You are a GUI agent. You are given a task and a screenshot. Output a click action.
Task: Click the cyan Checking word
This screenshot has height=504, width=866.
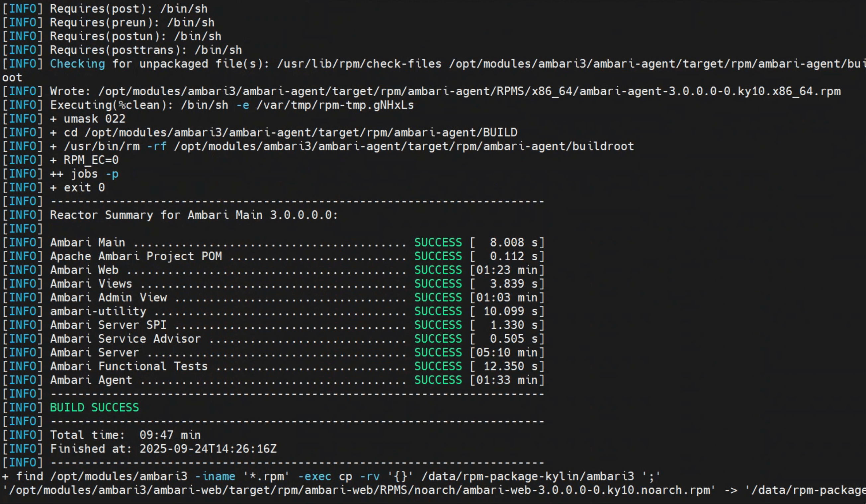tap(77, 64)
